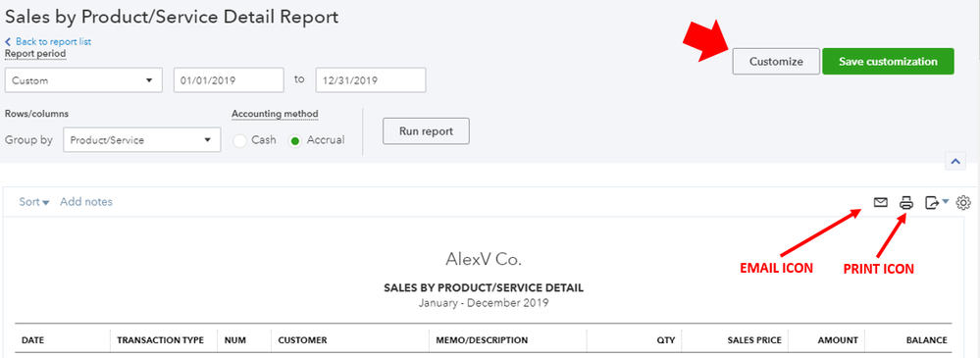980x358 pixels.
Task: Click the start date field 01/01/2019
Action: (x=229, y=80)
